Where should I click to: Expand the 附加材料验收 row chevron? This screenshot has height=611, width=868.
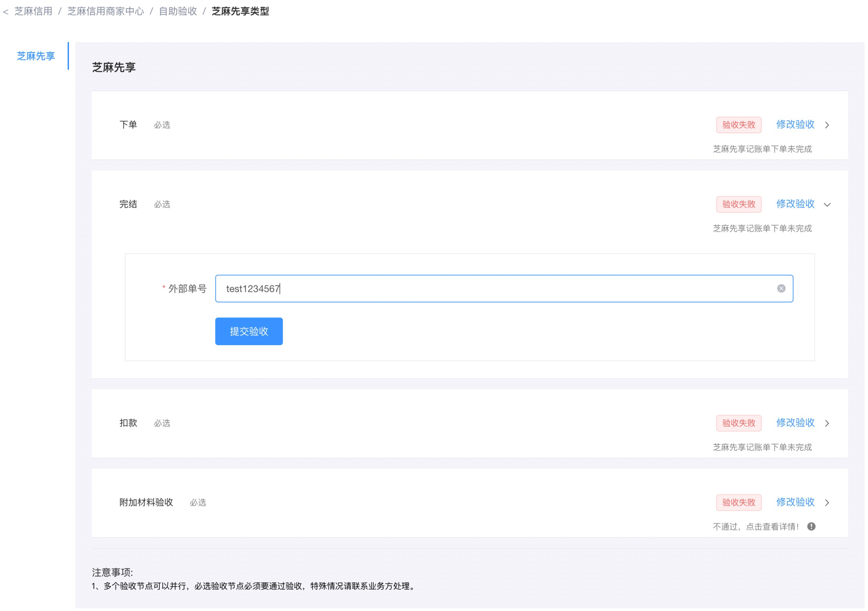[x=827, y=503]
